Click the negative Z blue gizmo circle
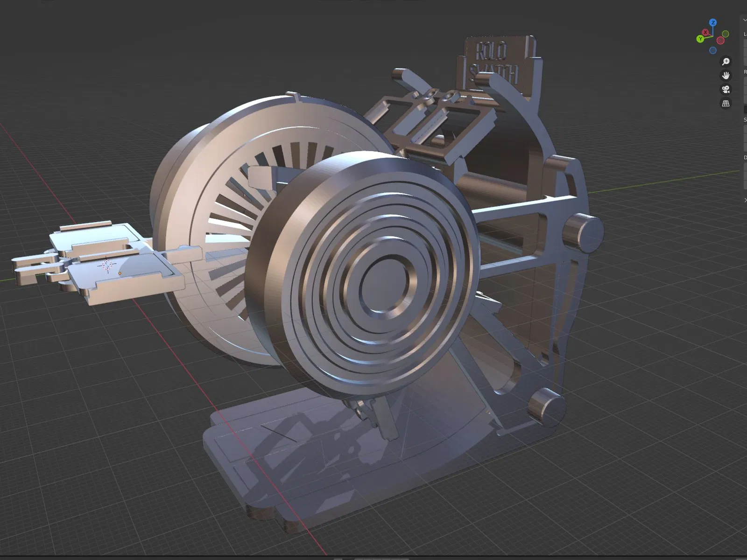Screen dimensions: 747x560 (x=713, y=50)
